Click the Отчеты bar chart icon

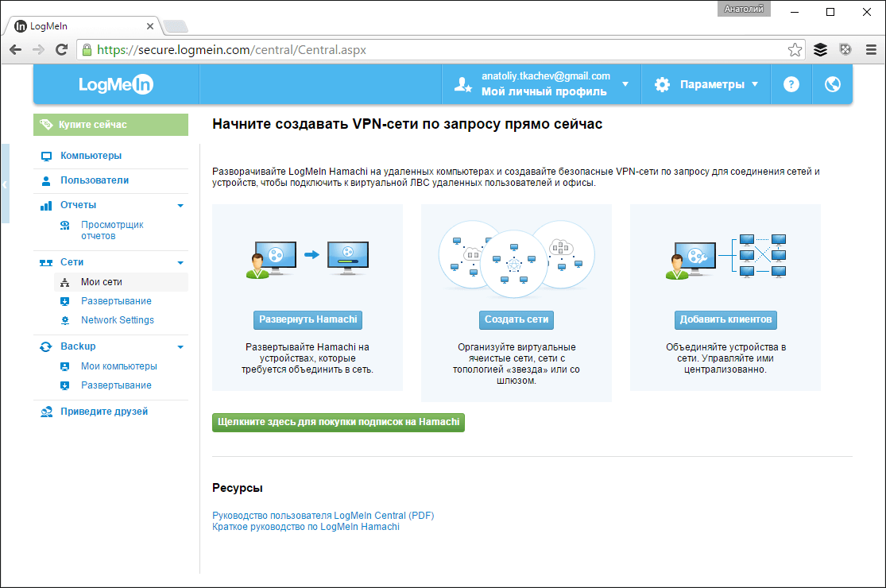click(46, 206)
